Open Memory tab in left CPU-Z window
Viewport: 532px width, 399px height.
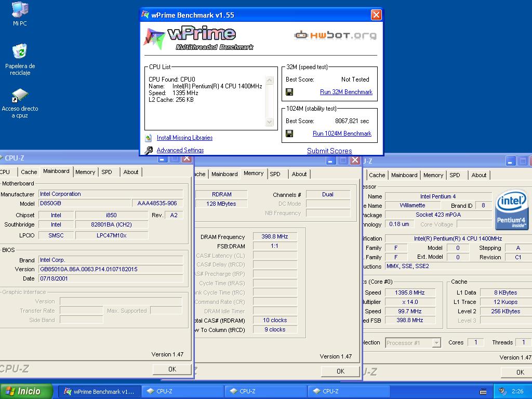click(x=85, y=172)
